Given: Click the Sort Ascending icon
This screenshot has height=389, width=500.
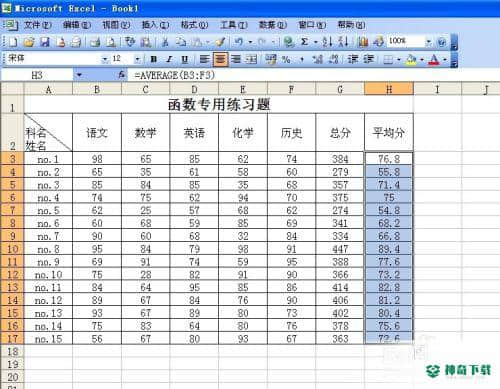Looking at the screenshot, I should click(327, 42).
